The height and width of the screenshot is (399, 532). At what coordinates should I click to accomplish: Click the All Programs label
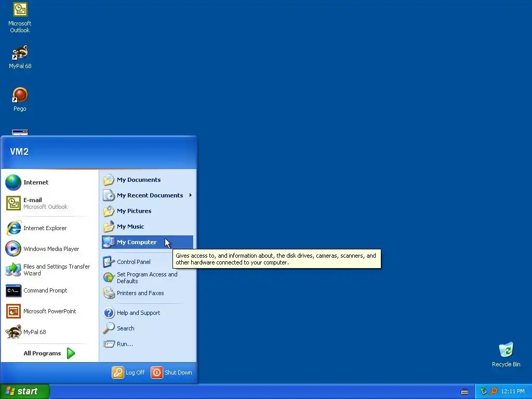[x=42, y=353]
